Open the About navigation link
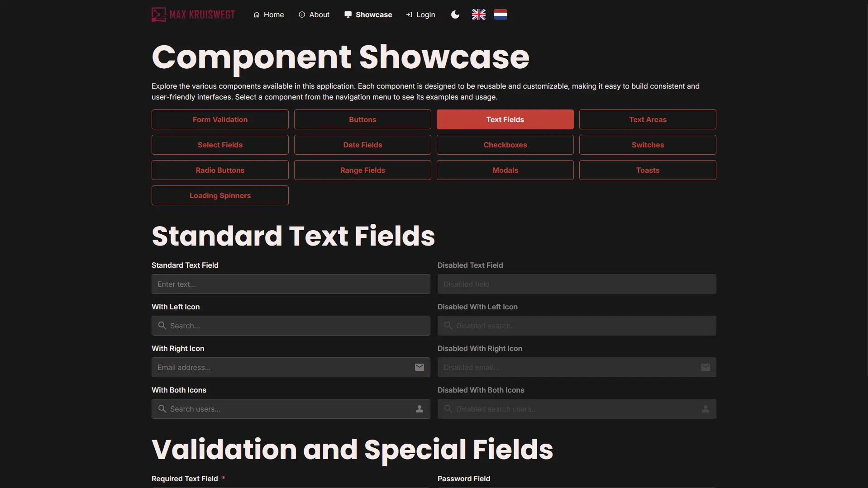This screenshot has width=868, height=488. pos(314,14)
